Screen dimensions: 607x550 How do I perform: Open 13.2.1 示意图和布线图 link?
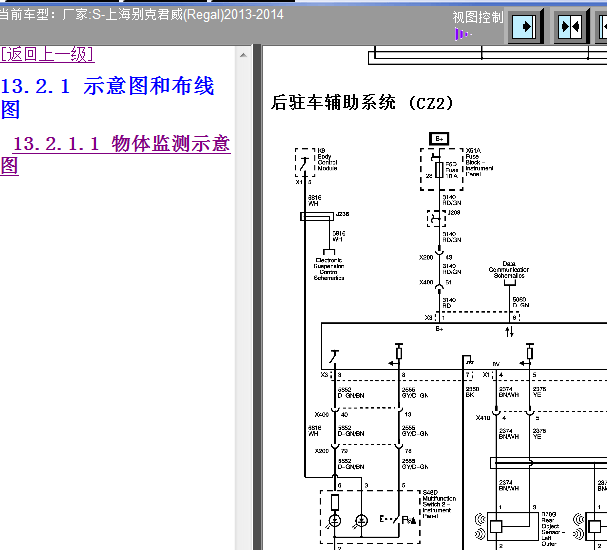(107, 97)
